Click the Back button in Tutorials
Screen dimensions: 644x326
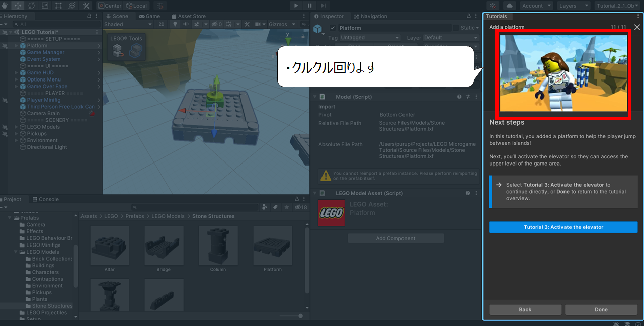(x=525, y=310)
